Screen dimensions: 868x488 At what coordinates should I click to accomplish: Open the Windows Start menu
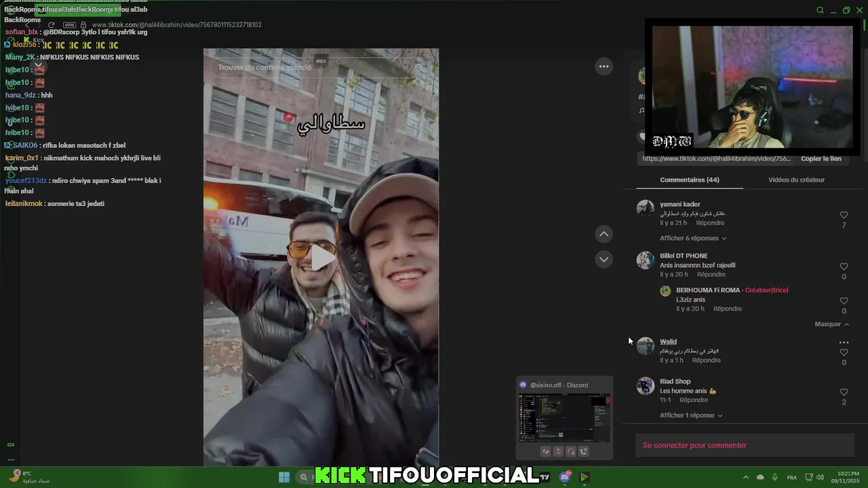[284, 477]
